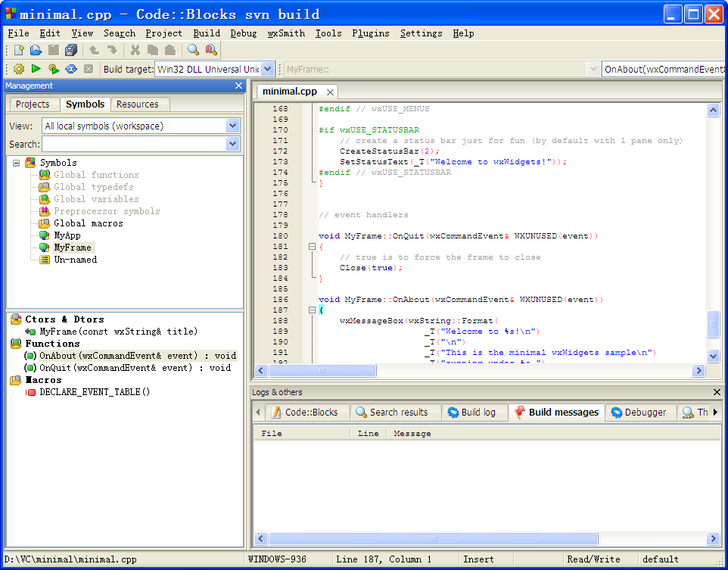Click the green Run arrow icon

tap(36, 69)
